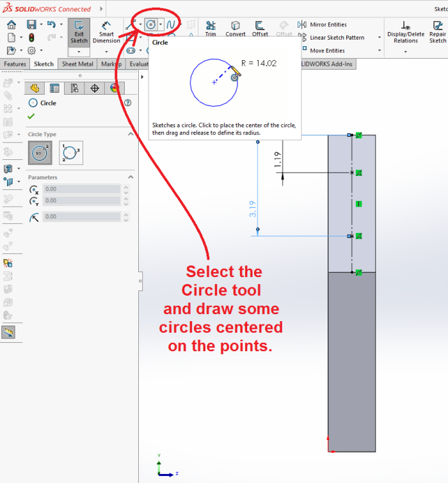Switch to the Sheet Metal tab
Screen dimensions: 448x483
point(77,64)
